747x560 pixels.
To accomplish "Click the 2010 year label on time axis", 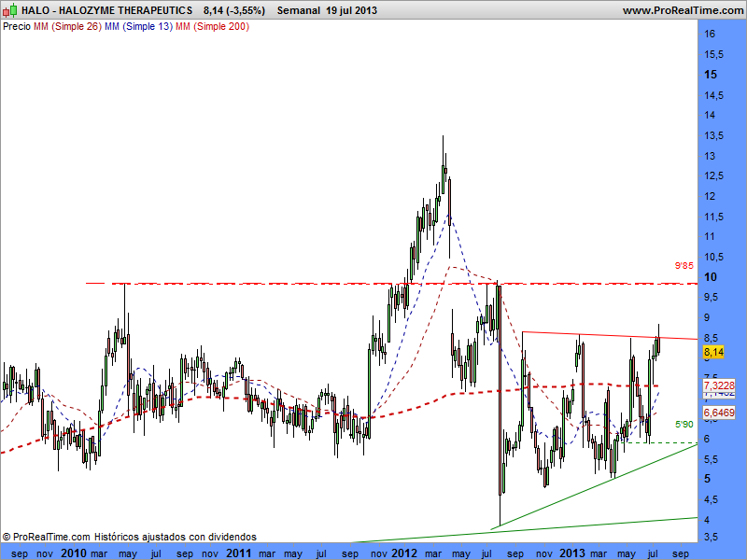I will [74, 553].
